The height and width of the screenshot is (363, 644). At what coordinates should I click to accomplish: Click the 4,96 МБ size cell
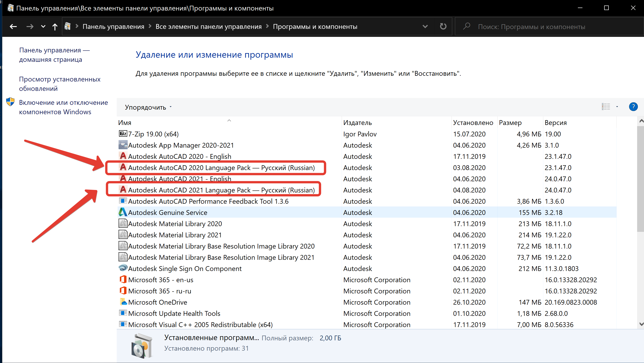529,134
